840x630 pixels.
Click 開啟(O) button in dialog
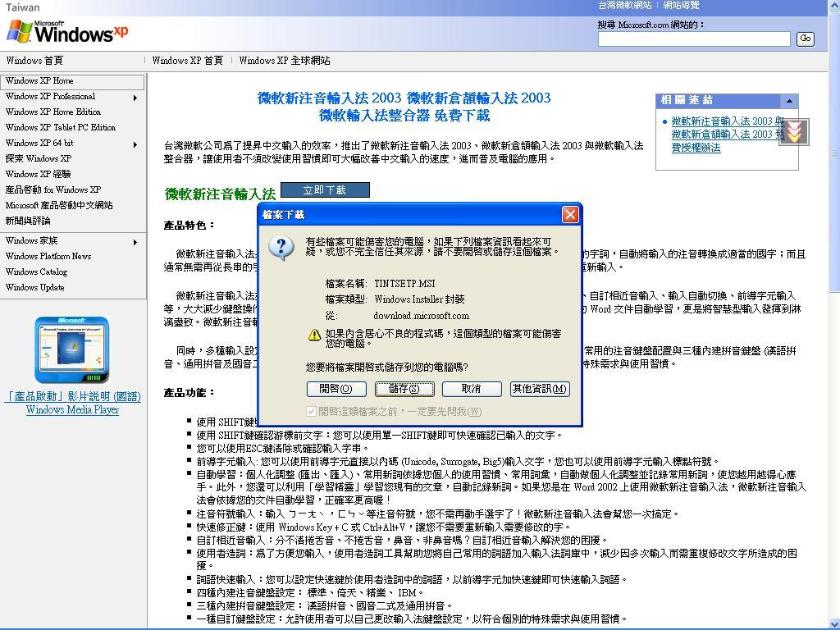(336, 389)
